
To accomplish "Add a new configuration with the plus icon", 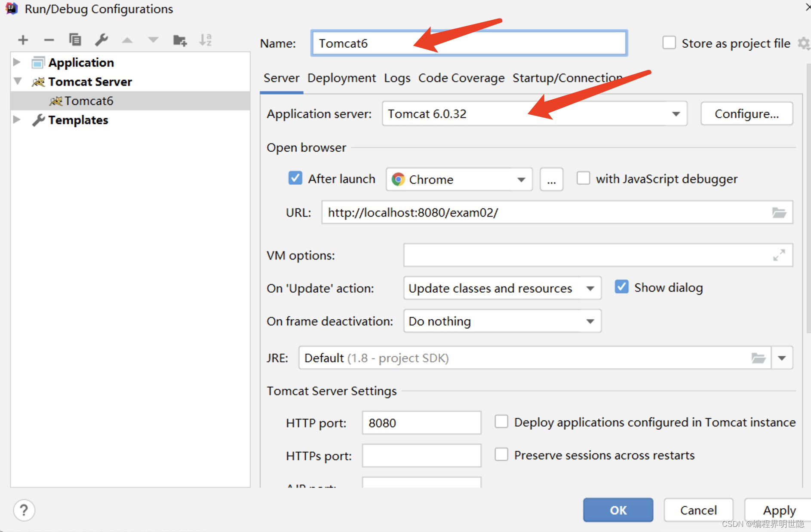I will (23, 40).
